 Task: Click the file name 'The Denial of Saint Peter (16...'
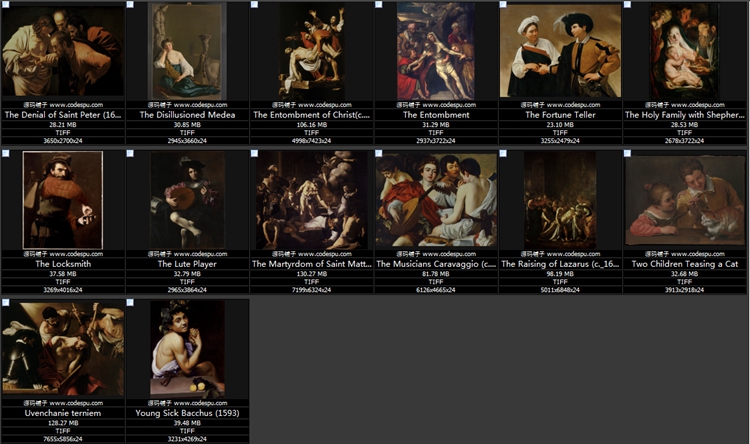[x=63, y=115]
